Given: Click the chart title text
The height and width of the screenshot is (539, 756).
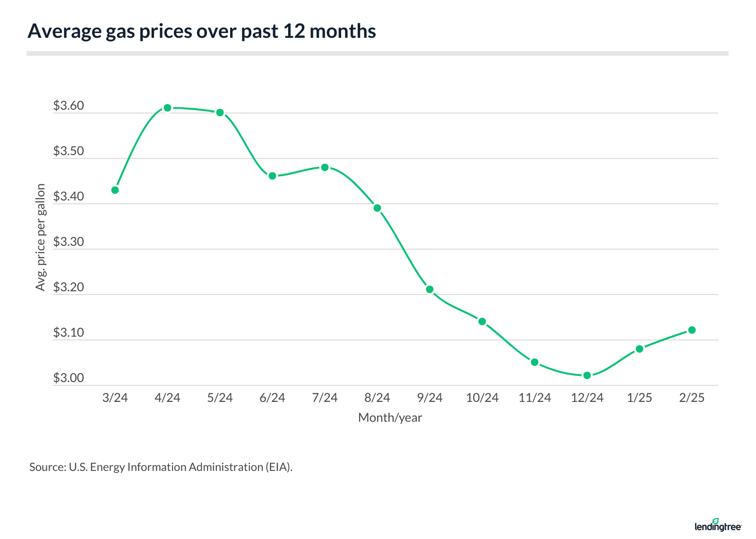Looking at the screenshot, I should (202, 31).
